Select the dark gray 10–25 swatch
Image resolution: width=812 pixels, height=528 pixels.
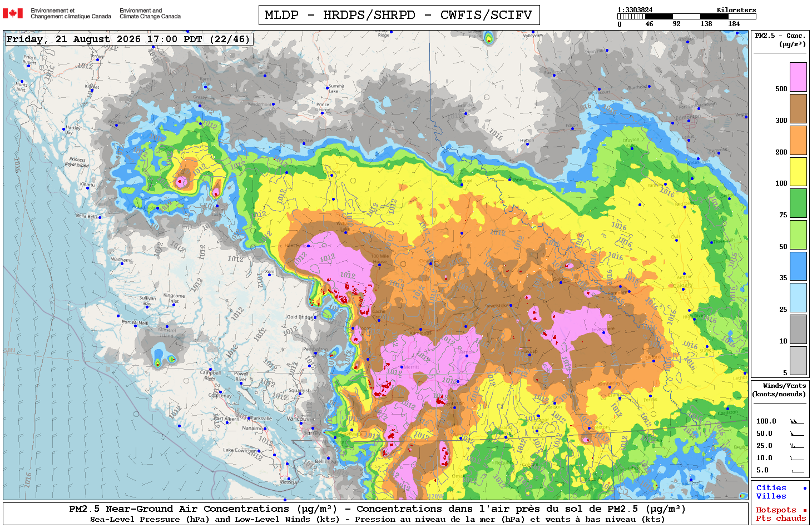pos(798,329)
